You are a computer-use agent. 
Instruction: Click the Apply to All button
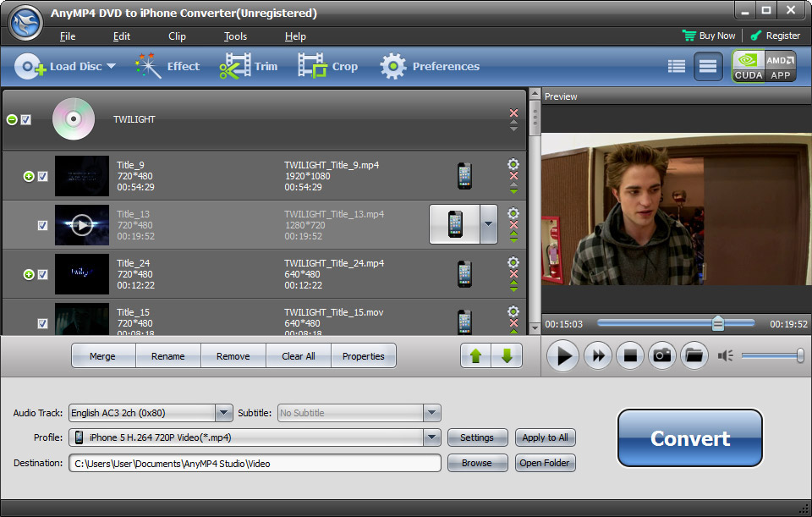(x=545, y=437)
